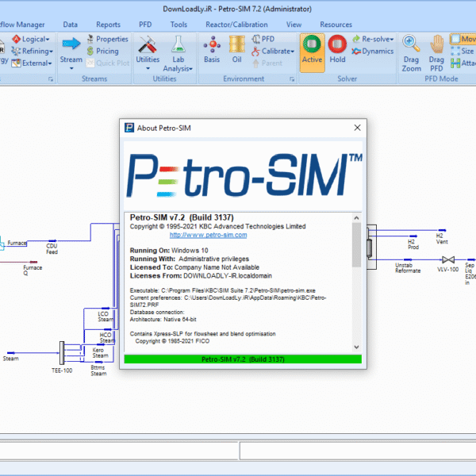Select the Bttms Steam stream
This screenshot has width=476, height=476.
(98, 363)
